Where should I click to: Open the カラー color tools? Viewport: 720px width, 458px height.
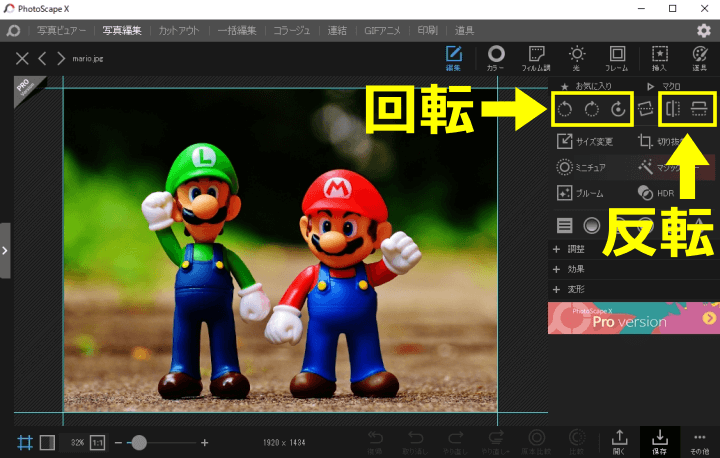[x=495, y=58]
